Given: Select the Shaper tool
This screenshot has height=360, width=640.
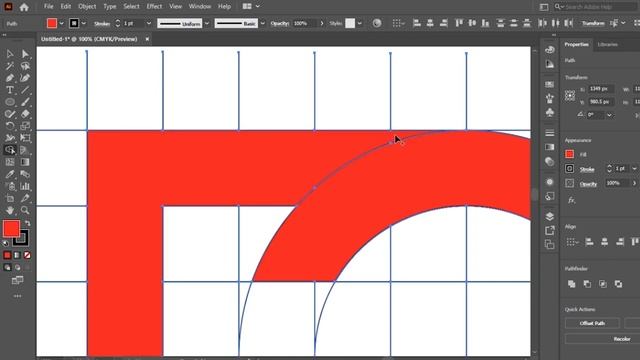Looking at the screenshot, I should 10,114.
